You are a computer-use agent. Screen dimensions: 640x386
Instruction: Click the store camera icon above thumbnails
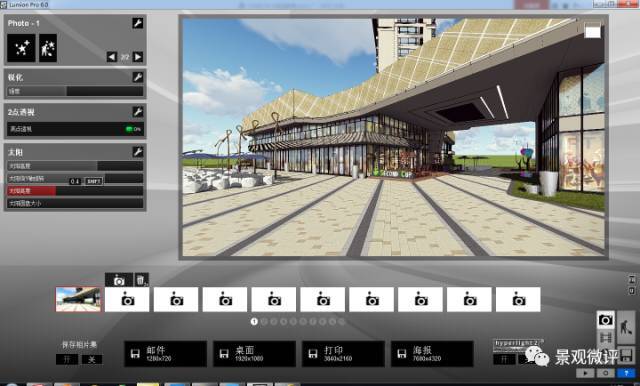119,280
